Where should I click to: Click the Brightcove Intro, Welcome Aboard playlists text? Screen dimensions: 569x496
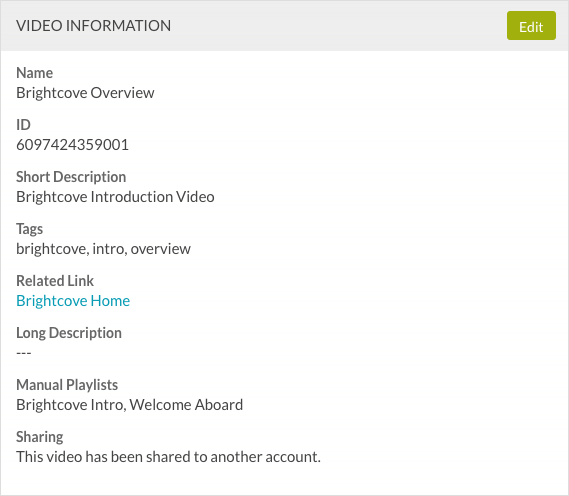[130, 405]
